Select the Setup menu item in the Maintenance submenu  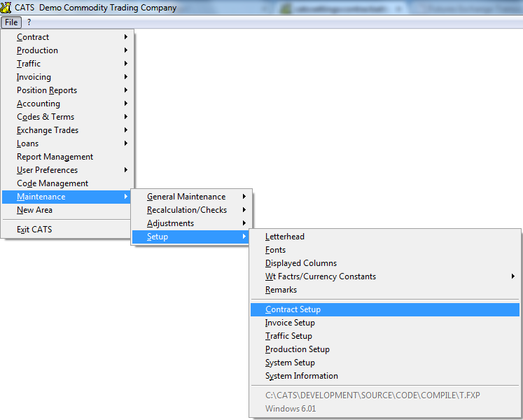(191, 237)
